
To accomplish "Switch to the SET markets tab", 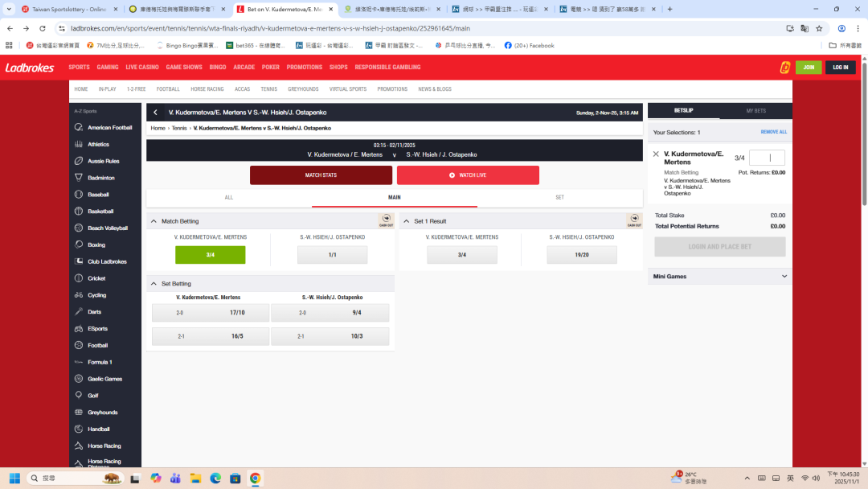I will pyautogui.click(x=559, y=197).
